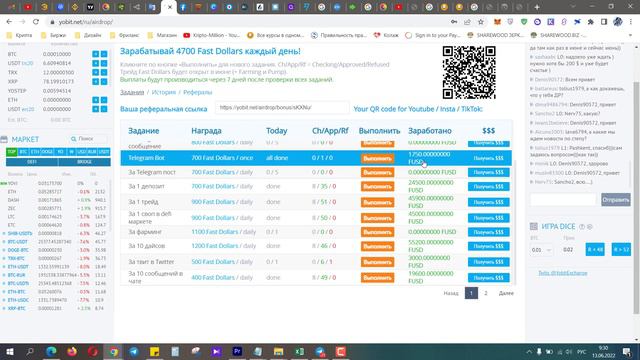Viewport: 640px width, 360px height.
Task: Bookmark this page with the star icon
Action: pos(481,22)
